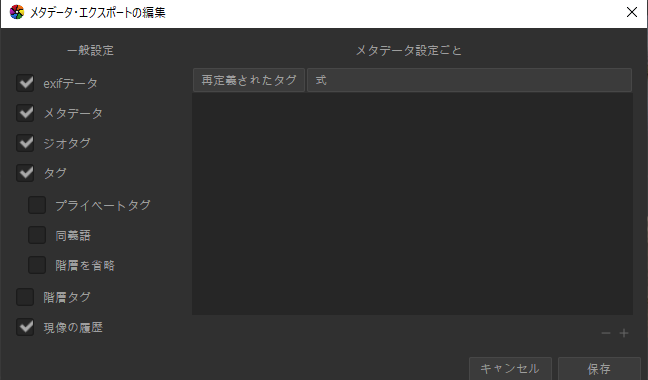Enable the プライベートタグ checkbox
Screen dimensions: 648x380
click(37, 205)
